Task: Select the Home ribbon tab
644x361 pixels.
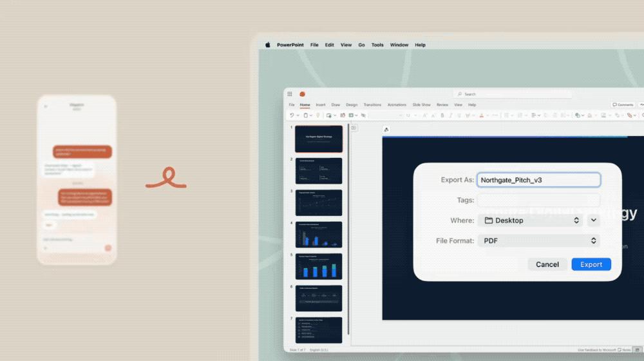Action: 305,105
